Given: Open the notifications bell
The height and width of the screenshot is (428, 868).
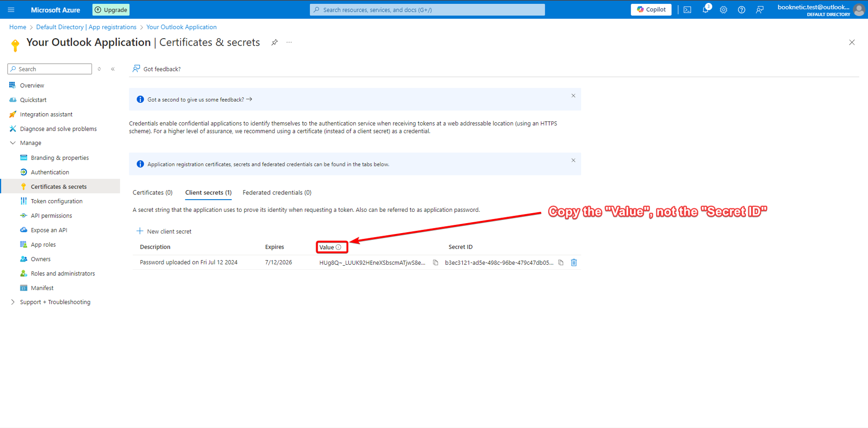Looking at the screenshot, I should [706, 10].
